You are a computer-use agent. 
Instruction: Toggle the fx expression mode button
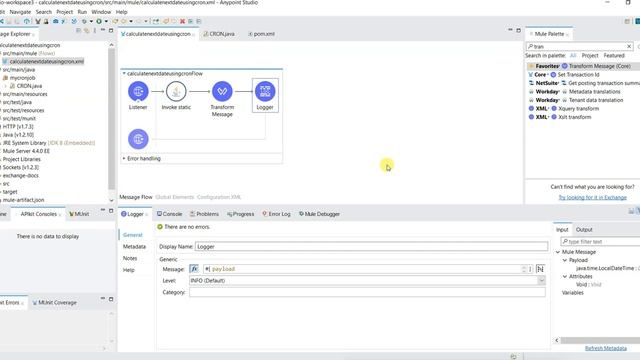(x=194, y=269)
